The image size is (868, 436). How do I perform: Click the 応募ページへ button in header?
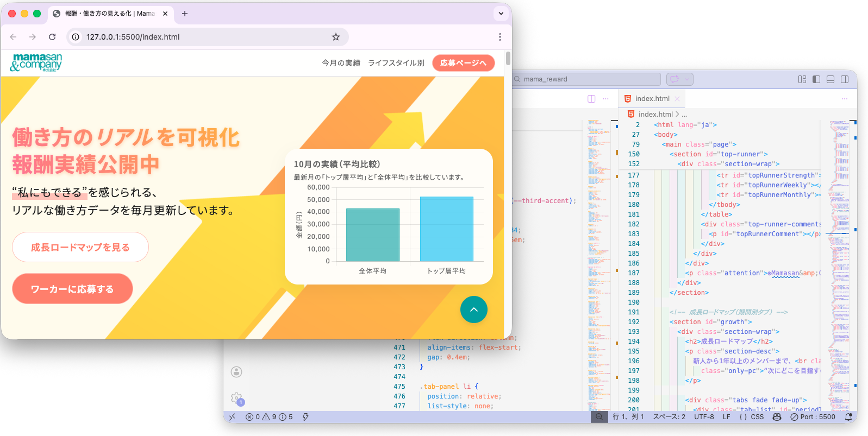coord(463,63)
